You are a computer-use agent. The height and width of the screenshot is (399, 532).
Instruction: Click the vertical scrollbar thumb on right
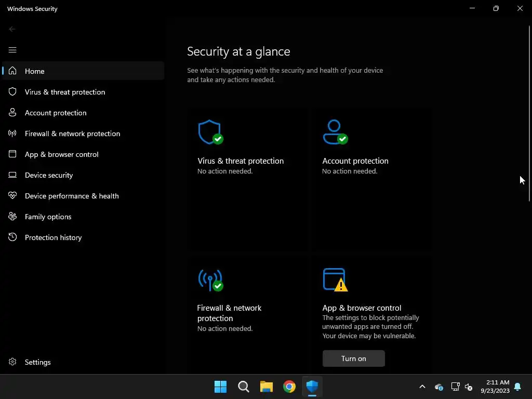[x=529, y=114]
